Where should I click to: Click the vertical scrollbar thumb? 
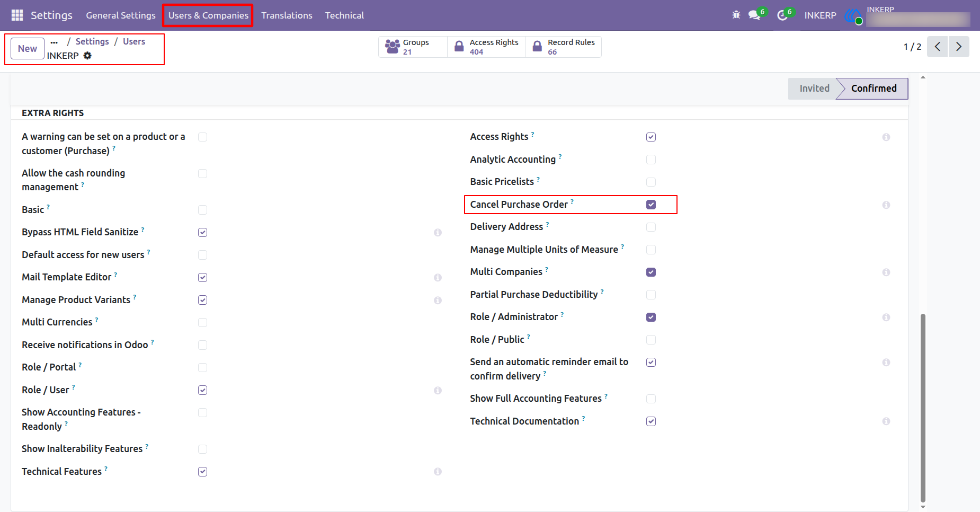923,408
